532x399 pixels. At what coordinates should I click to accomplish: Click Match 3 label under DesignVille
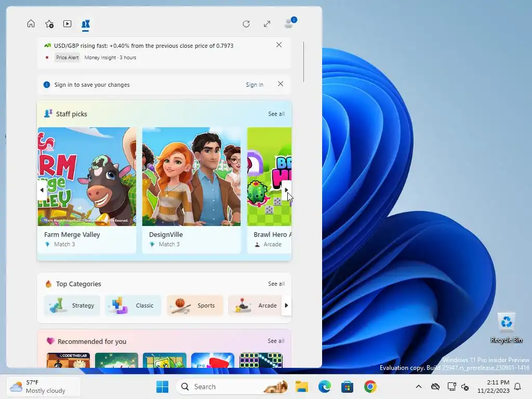(x=169, y=244)
